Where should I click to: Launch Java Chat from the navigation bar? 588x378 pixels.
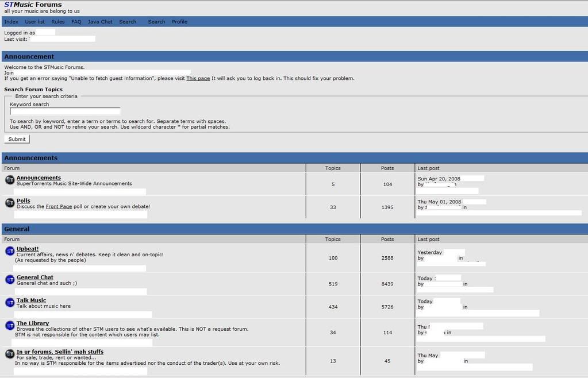(100, 22)
